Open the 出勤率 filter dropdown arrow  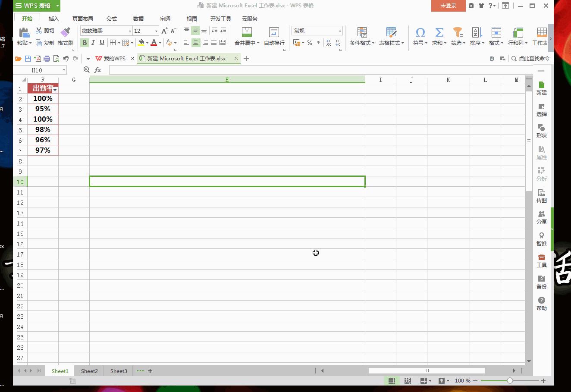pyautogui.click(x=55, y=90)
